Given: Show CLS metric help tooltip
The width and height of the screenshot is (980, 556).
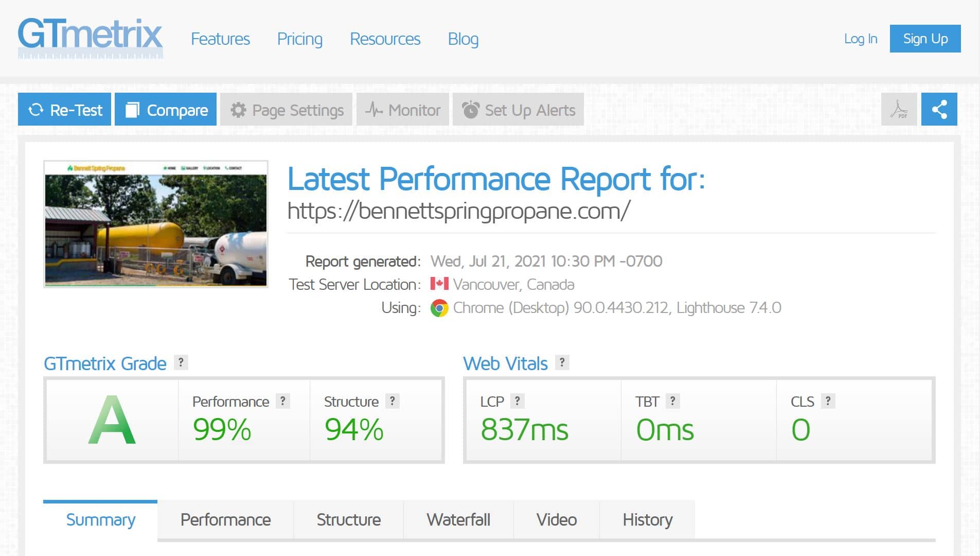Looking at the screenshot, I should pyautogui.click(x=828, y=401).
